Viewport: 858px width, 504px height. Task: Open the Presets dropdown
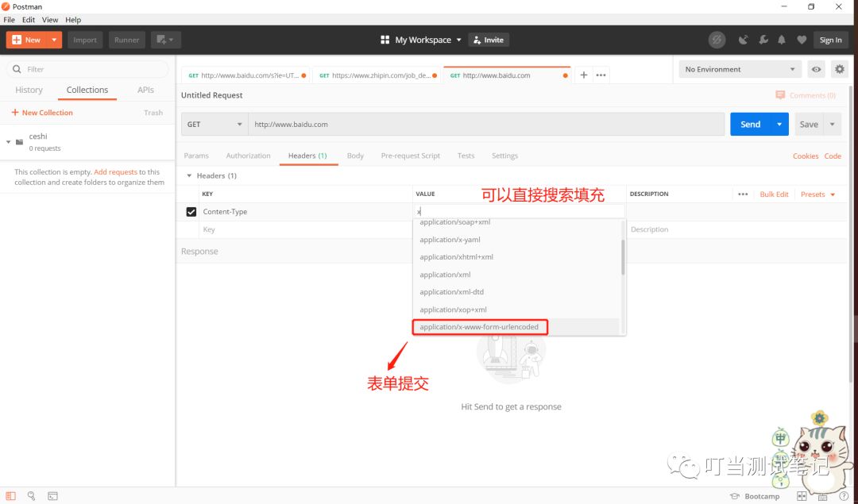pos(818,194)
